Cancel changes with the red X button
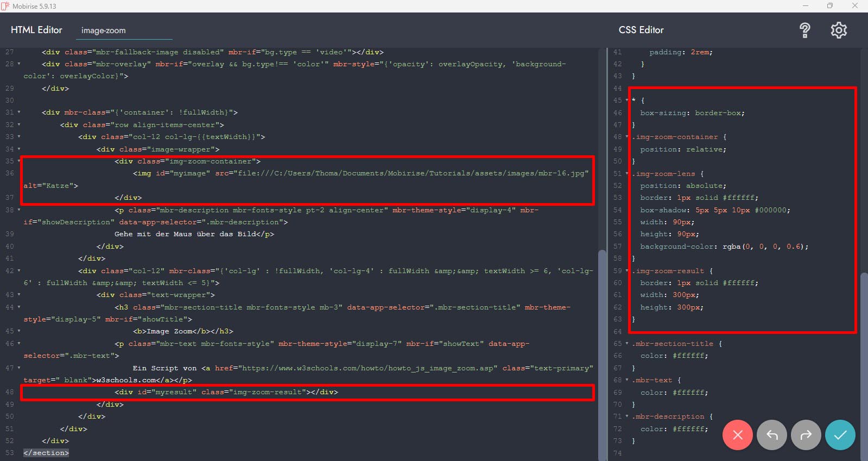The image size is (868, 461). point(737,435)
